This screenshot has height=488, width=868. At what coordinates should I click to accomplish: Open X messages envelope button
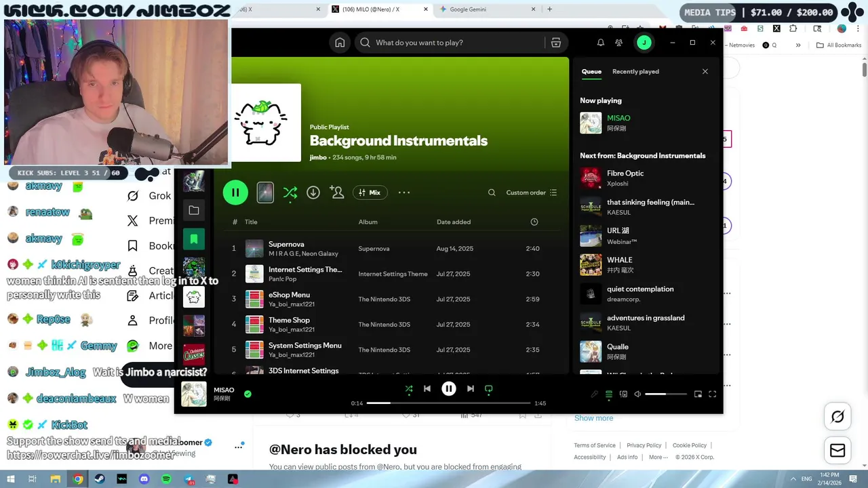click(x=837, y=451)
